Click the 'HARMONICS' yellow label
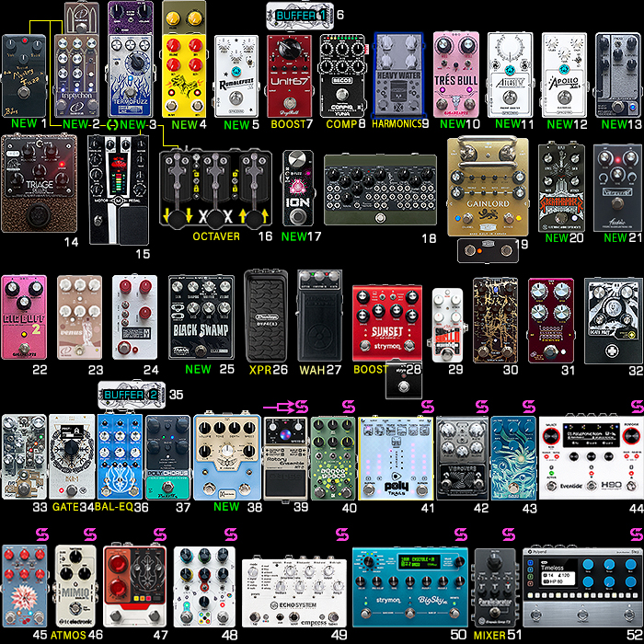Viewport: 644px width, 644px height. click(x=397, y=123)
